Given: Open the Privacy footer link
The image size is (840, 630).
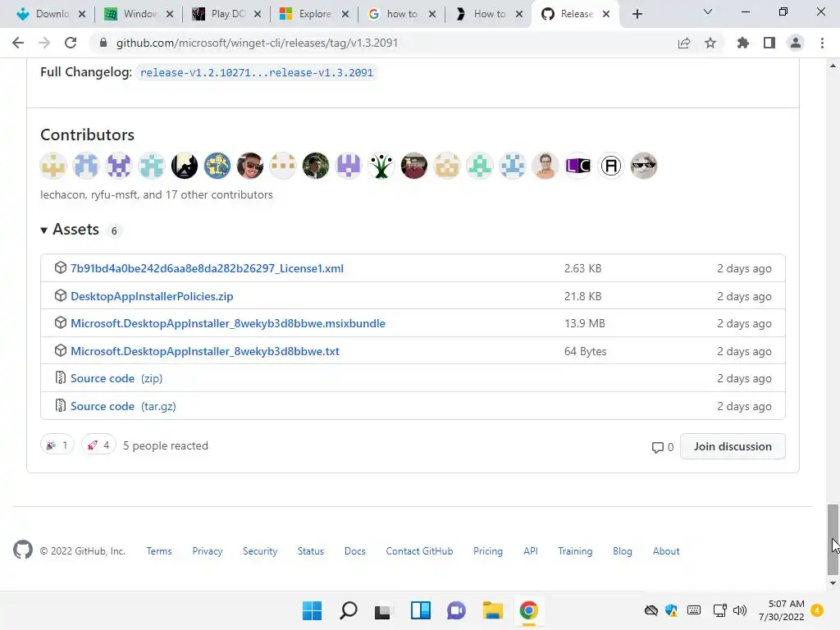Looking at the screenshot, I should (x=208, y=550).
